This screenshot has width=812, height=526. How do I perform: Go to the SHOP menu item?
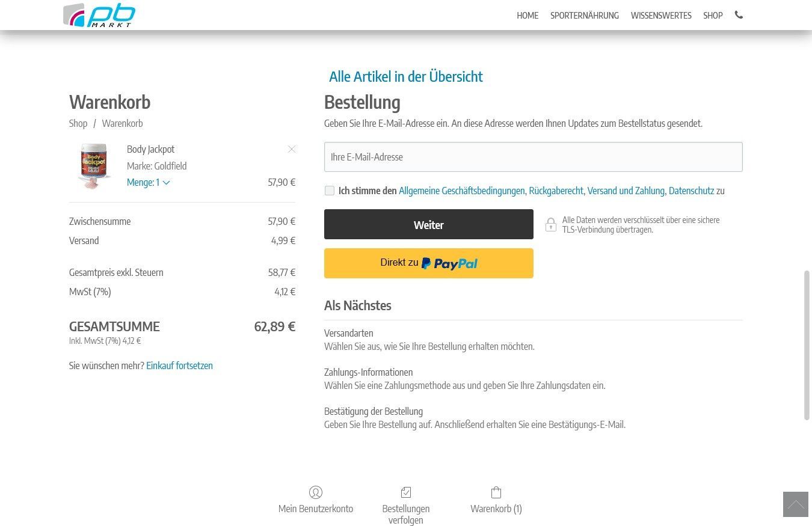pyautogui.click(x=713, y=16)
